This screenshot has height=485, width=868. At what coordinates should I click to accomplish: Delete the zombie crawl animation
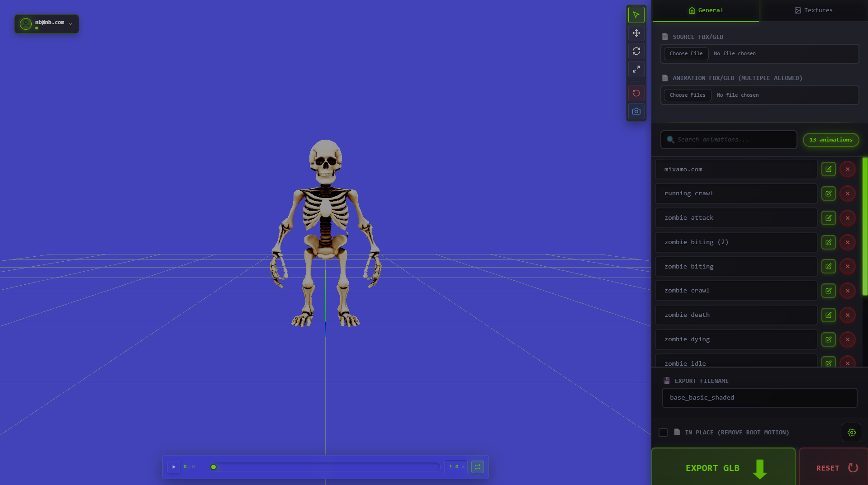tap(847, 291)
